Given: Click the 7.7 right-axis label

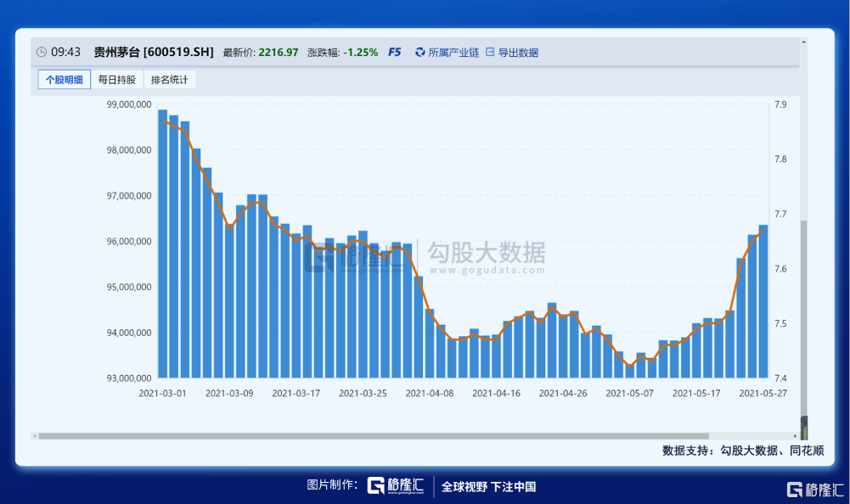Looking at the screenshot, I should tap(780, 214).
